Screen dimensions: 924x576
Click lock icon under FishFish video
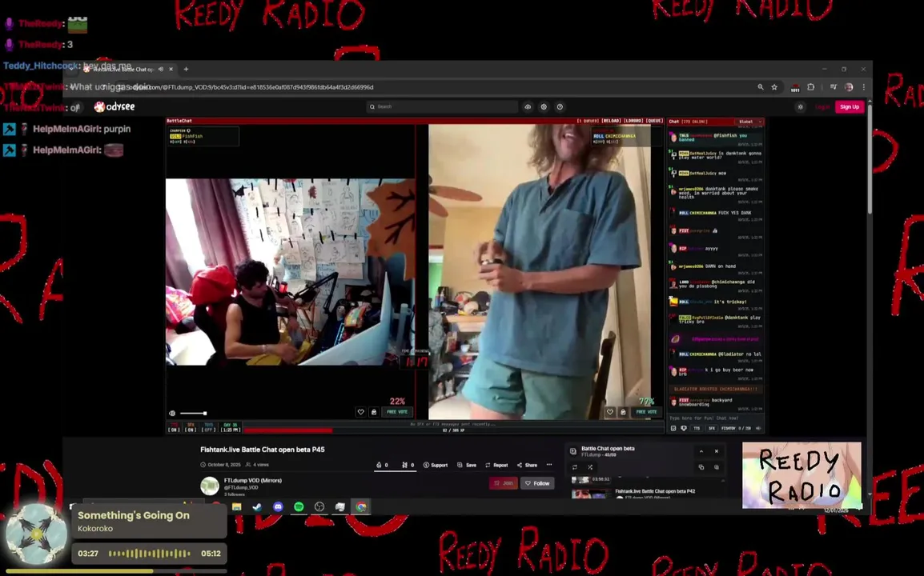point(374,412)
